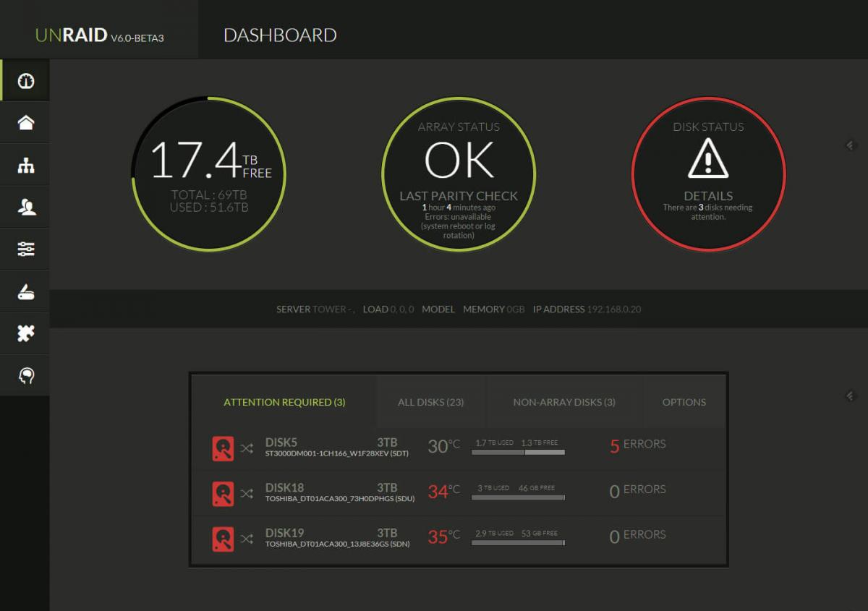Switch to Non-Array Disks (3) tab

pyautogui.click(x=564, y=402)
